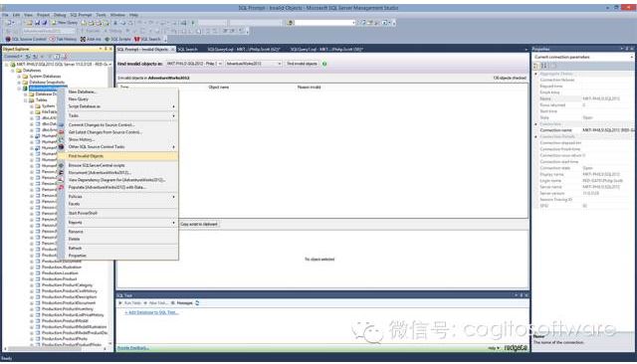
Task: Open the AdventureWorks2012 database dropdown
Action: tap(254, 64)
